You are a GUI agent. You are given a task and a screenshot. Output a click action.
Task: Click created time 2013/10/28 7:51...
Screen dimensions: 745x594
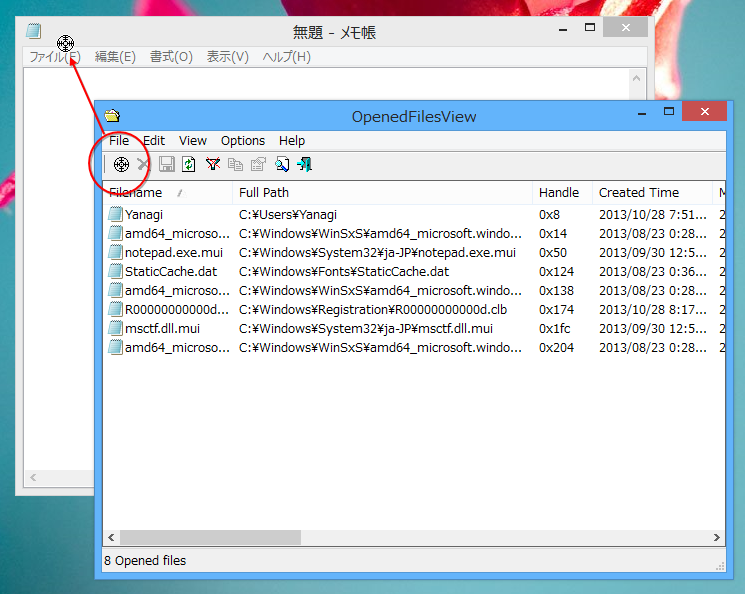pos(653,215)
